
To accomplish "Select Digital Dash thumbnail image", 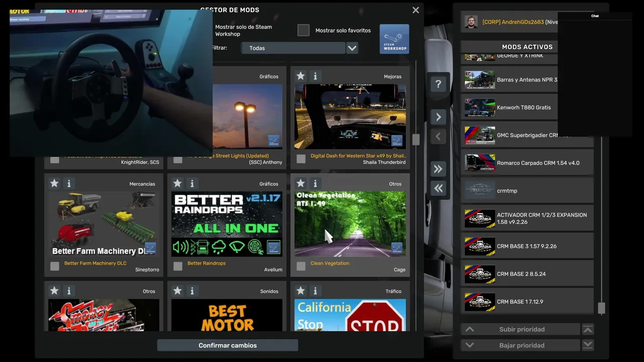I will point(350,116).
